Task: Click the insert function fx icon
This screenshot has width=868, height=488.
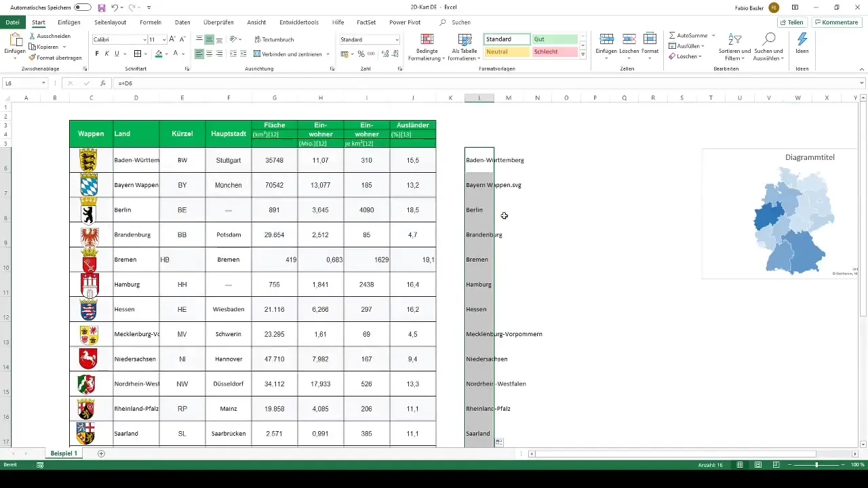Action: tap(102, 83)
